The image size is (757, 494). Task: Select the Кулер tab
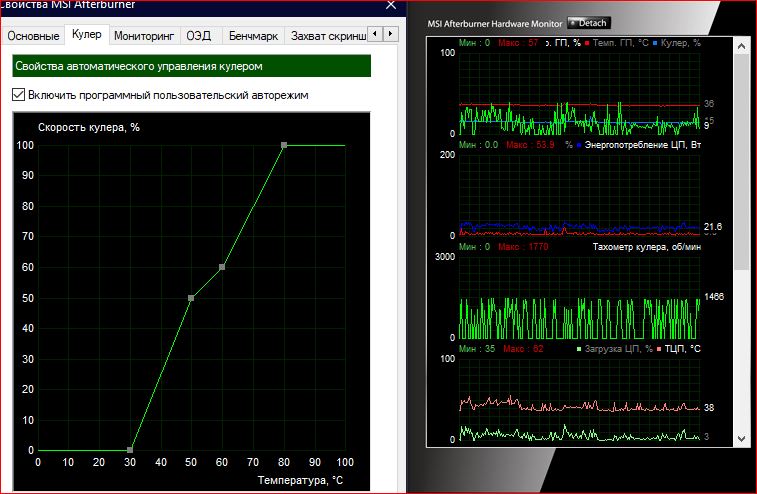tap(87, 34)
